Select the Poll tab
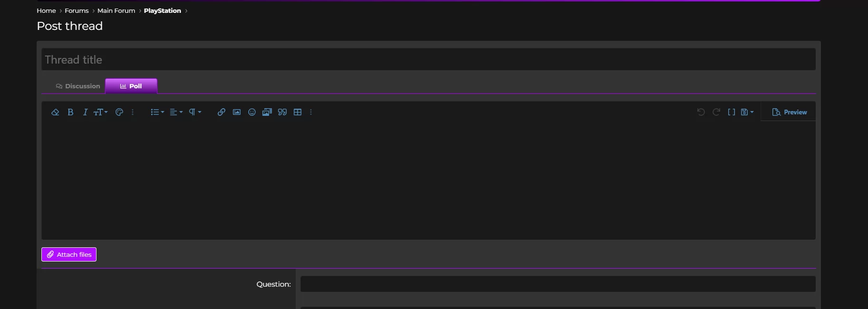The width and height of the screenshot is (868, 309). pyautogui.click(x=131, y=86)
